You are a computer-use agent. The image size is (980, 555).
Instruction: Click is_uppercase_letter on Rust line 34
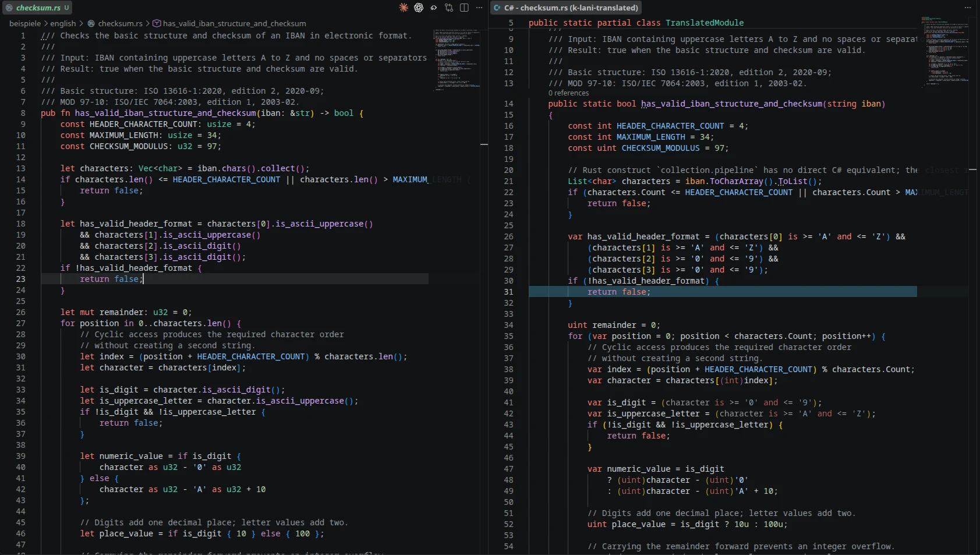(146, 401)
